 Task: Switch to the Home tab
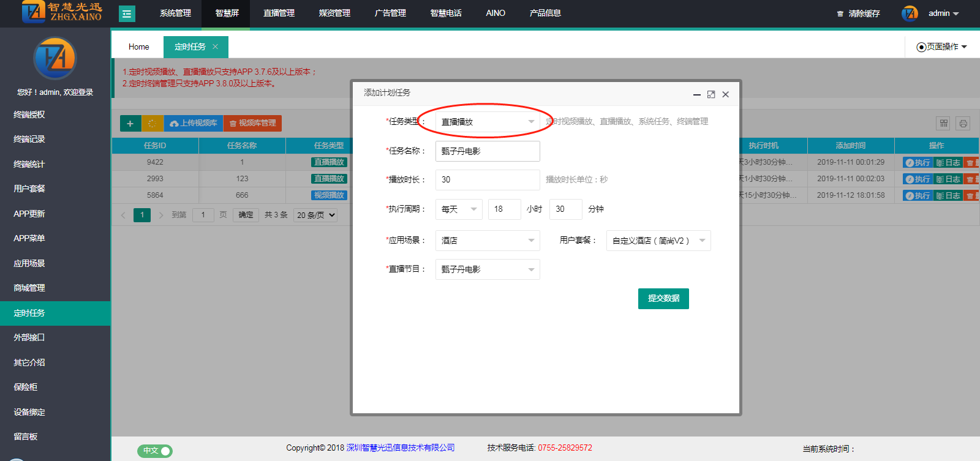[138, 47]
